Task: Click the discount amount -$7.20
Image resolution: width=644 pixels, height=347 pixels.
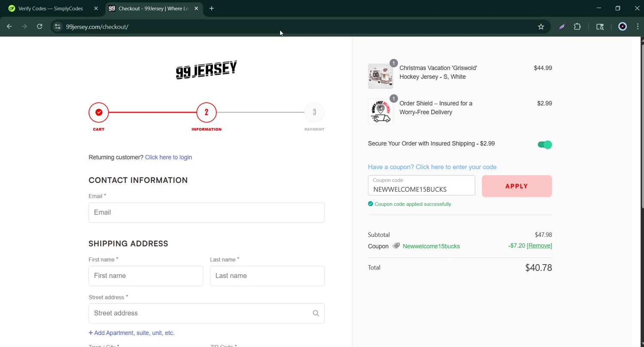Action: click(x=516, y=246)
